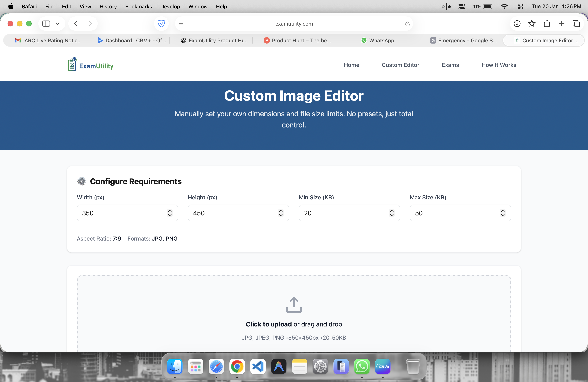
Task: Click the upload arrow icon in the drop zone
Action: [294, 305]
